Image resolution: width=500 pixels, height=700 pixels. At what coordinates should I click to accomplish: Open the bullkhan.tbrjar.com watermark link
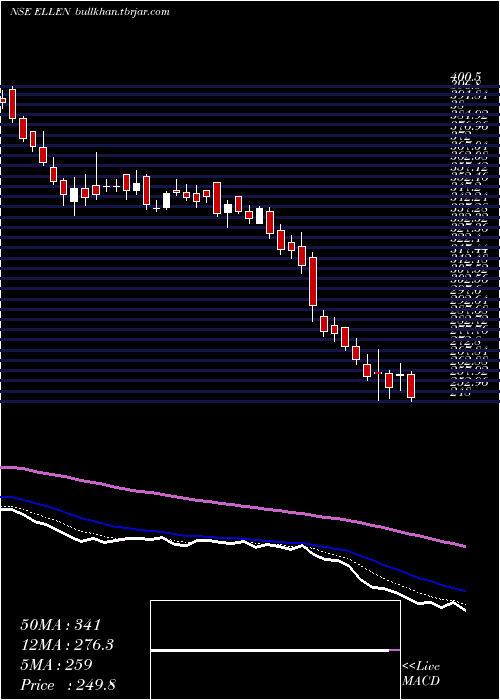tap(121, 12)
